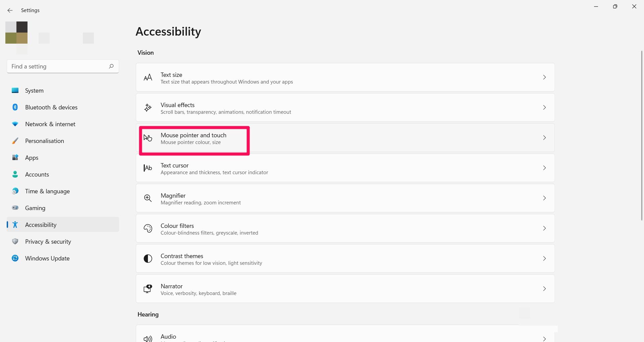Open the Audio row chevron

click(544, 338)
